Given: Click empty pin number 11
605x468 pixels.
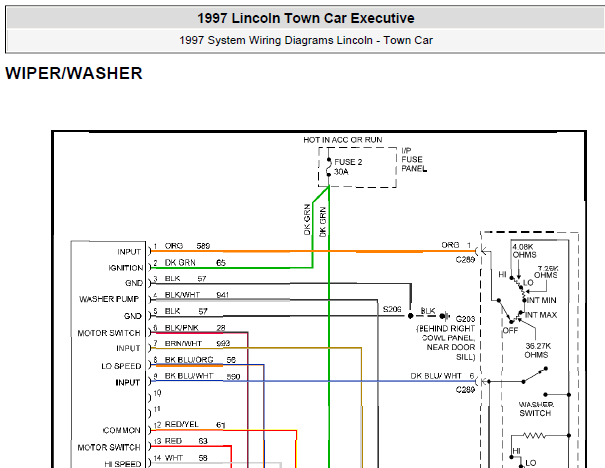Looking at the screenshot, I should (157, 409).
